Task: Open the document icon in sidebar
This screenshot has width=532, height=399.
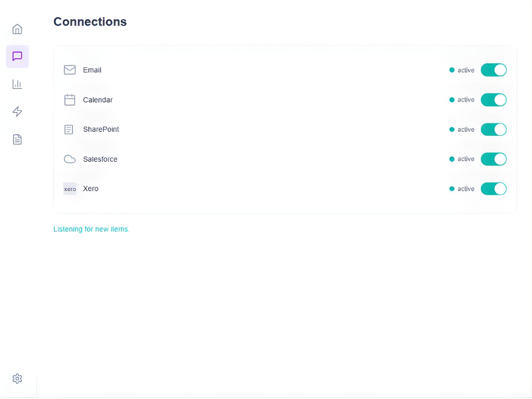Action: click(x=17, y=139)
